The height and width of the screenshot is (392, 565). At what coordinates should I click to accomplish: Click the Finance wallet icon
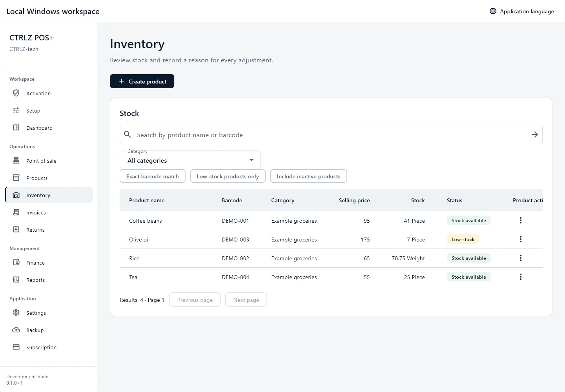(16, 262)
